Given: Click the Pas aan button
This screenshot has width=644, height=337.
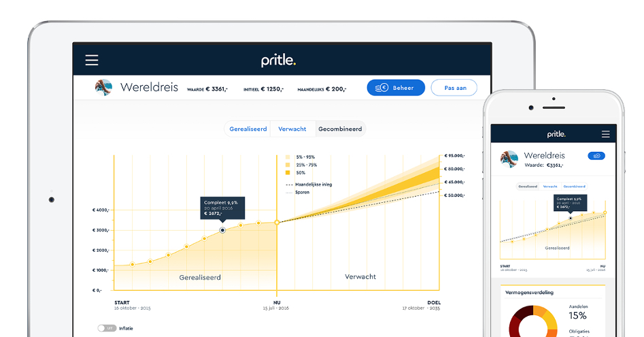Looking at the screenshot, I should (x=454, y=88).
